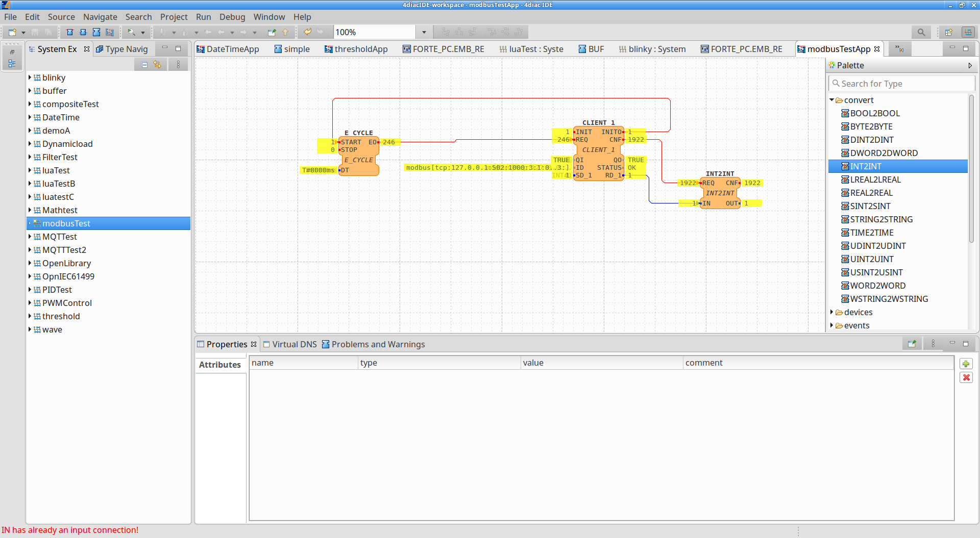The height and width of the screenshot is (538, 980).
Task: Expand the OpenLibrary tree node
Action: (30, 263)
